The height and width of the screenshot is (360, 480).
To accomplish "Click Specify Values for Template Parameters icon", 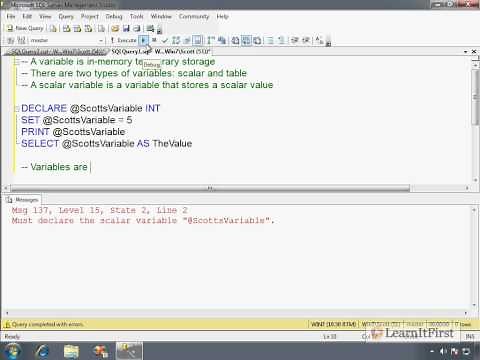I will [319, 40].
